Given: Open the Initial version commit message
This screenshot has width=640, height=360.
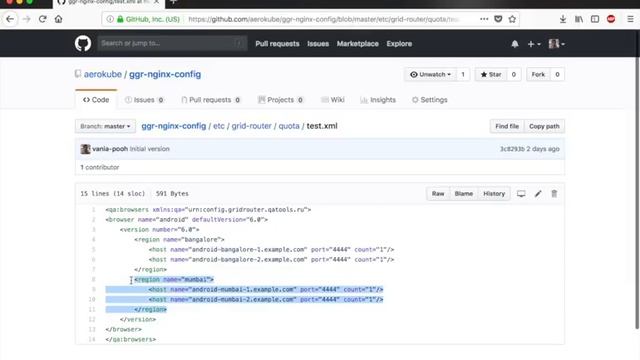Looking at the screenshot, I should point(149,149).
